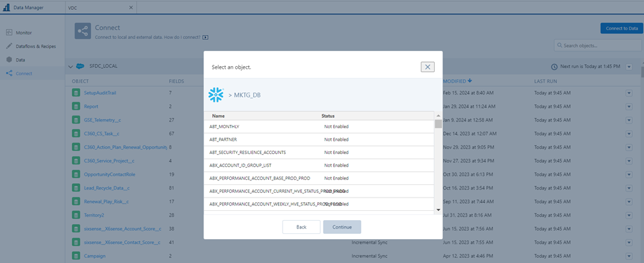Click Lead_Recycle_Data__c green object icon
This screenshot has width=644, height=263.
(x=75, y=188)
